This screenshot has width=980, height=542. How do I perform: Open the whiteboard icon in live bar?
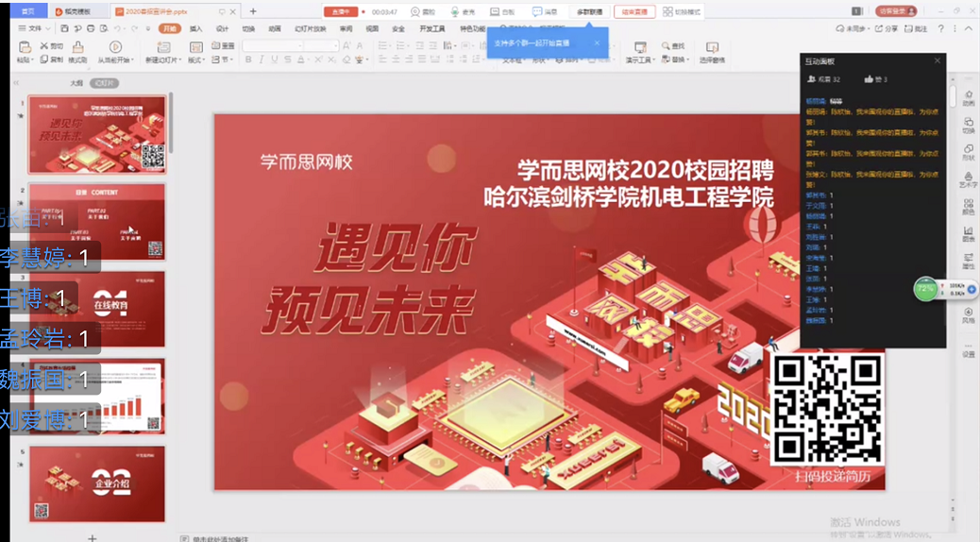[x=495, y=12]
